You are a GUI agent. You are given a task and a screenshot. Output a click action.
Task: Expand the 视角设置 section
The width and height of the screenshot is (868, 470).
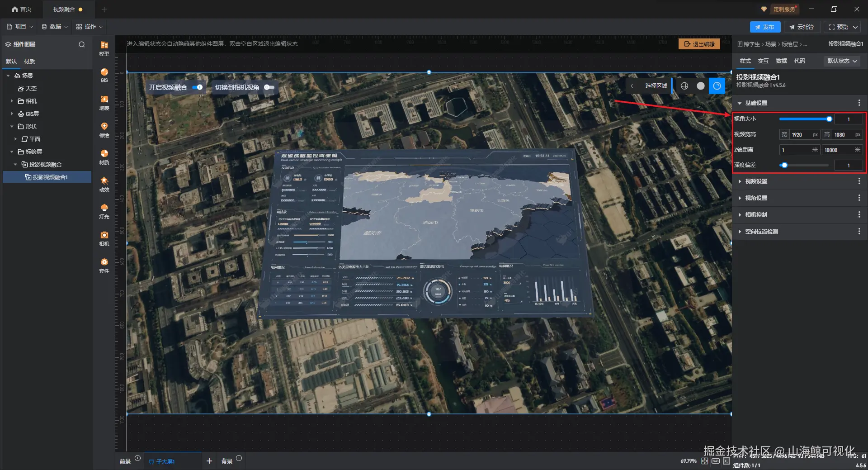pos(740,198)
